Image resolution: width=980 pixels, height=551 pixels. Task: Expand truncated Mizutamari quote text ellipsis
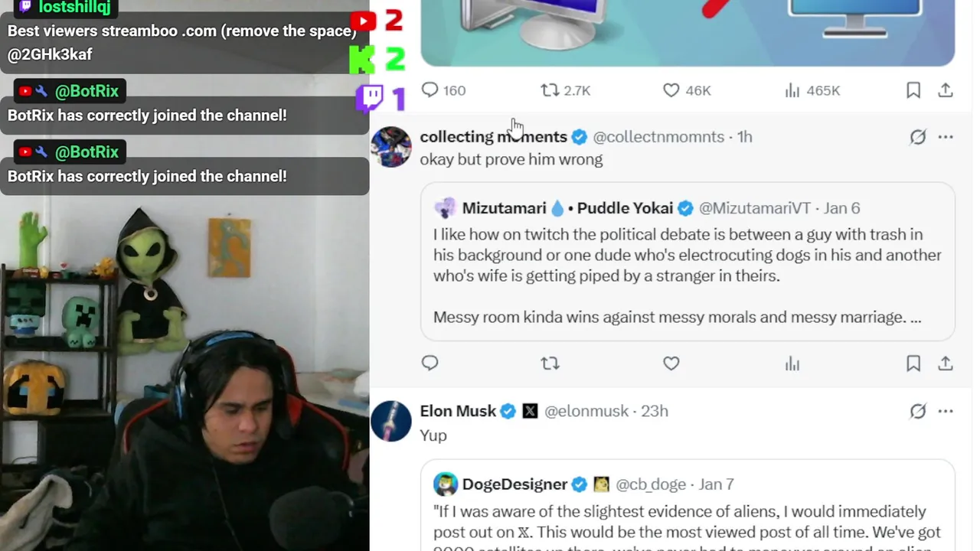coord(915,318)
